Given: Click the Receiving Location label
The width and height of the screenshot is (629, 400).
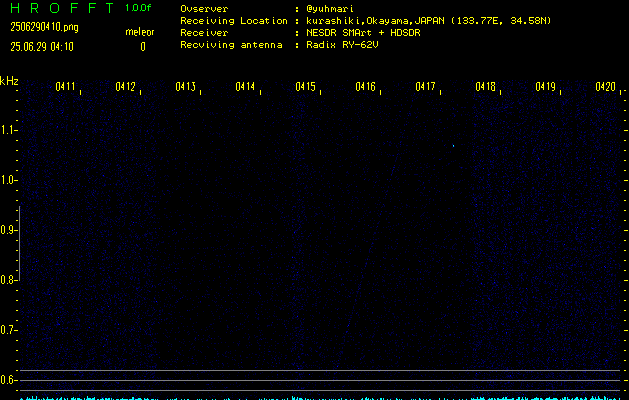Looking at the screenshot, I should (234, 21).
